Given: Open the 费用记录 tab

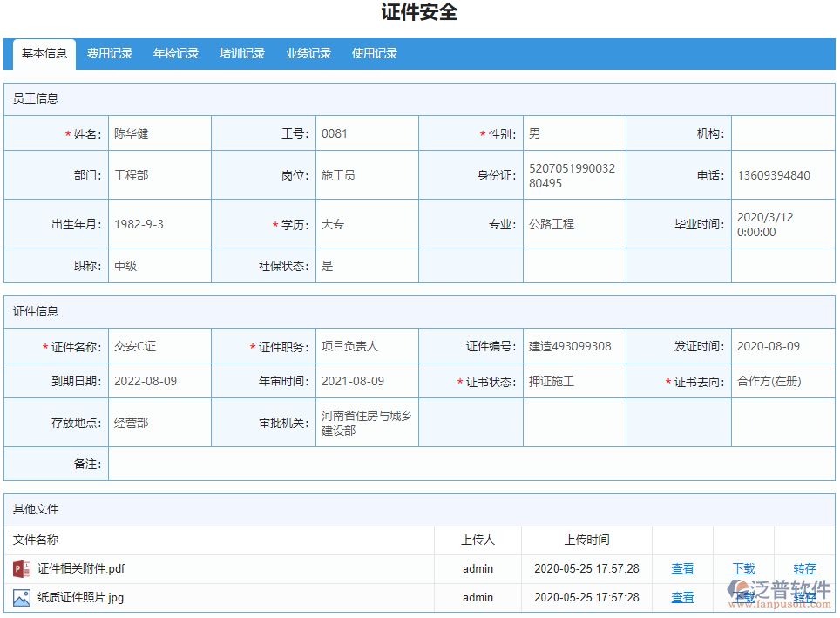Looking at the screenshot, I should [110, 54].
